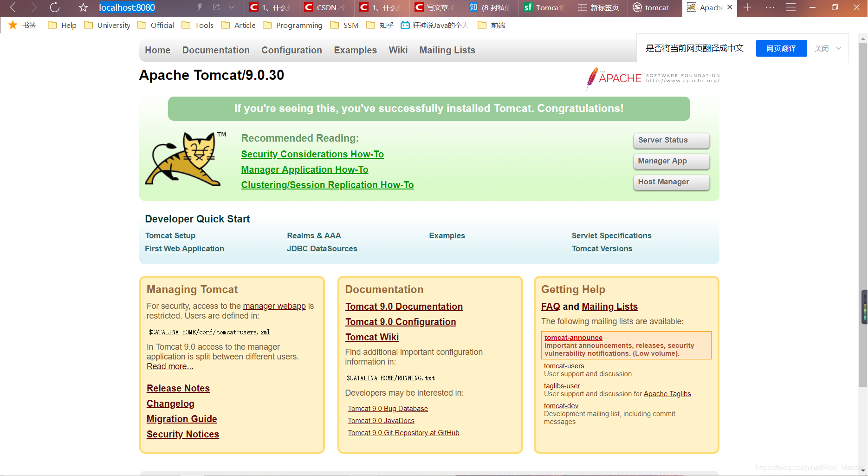
Task: Open the Realms & AAA link
Action: (314, 235)
